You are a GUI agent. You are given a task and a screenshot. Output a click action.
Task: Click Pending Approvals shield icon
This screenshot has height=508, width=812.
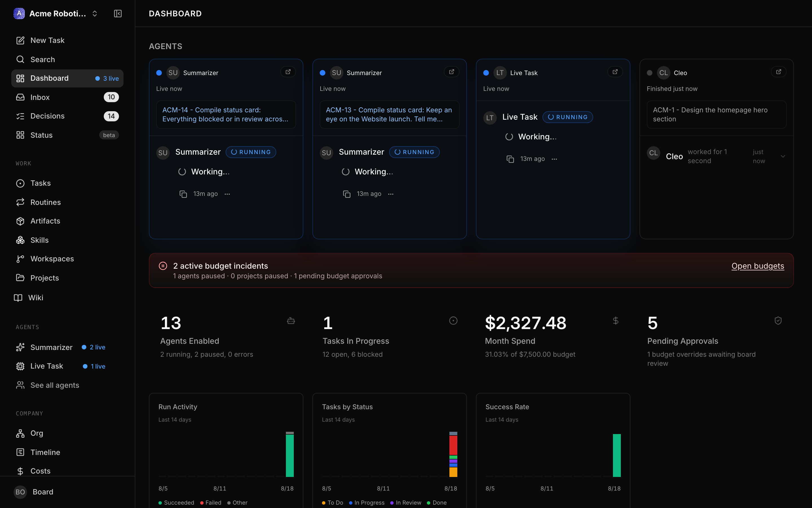click(x=778, y=321)
